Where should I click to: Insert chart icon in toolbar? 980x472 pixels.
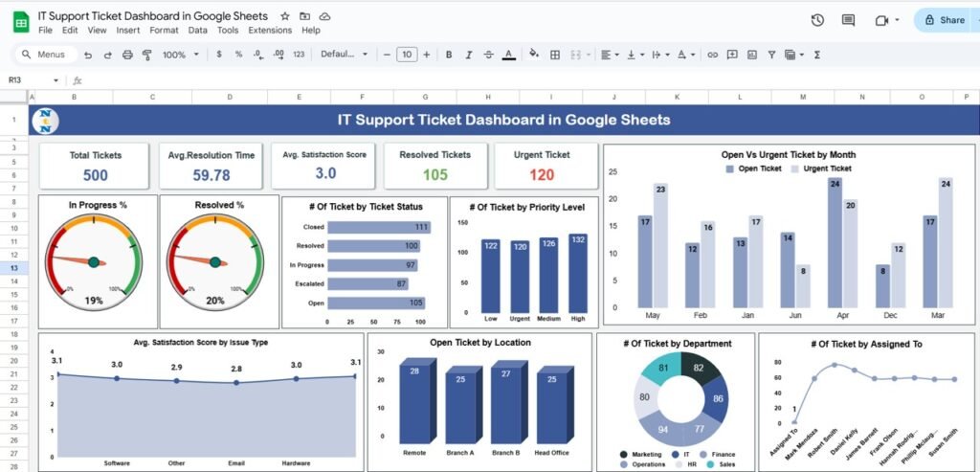click(x=752, y=55)
